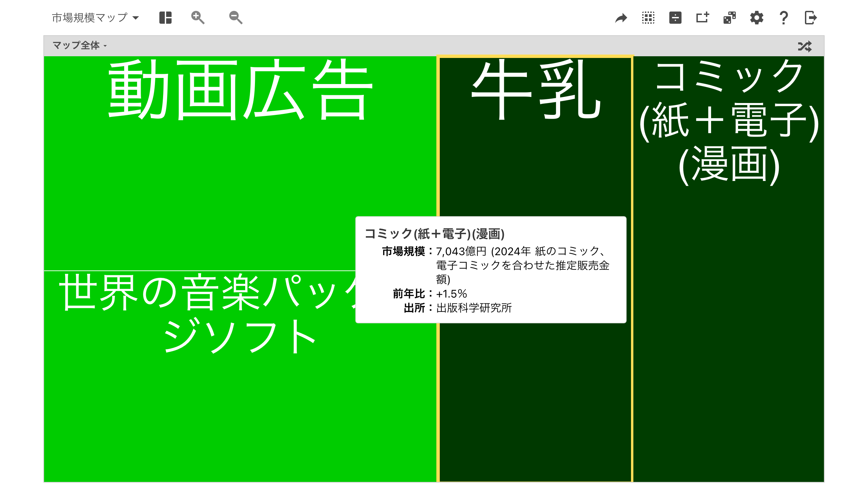Open the help question mark icon
This screenshot has width=868, height=488.
(784, 18)
